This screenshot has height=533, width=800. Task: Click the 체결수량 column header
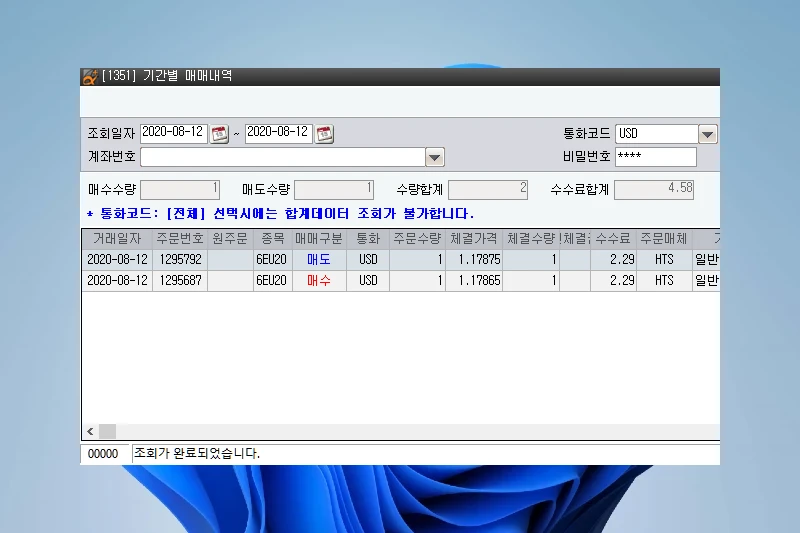(531, 239)
